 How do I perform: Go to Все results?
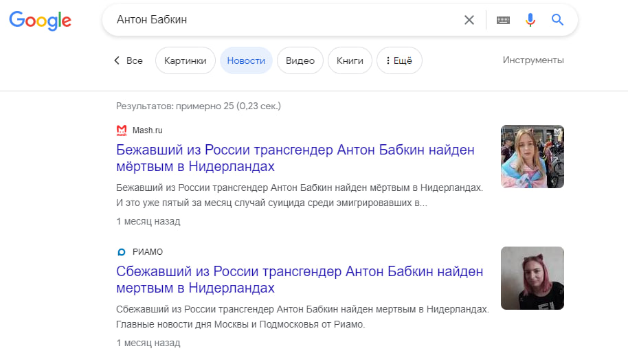coord(134,60)
